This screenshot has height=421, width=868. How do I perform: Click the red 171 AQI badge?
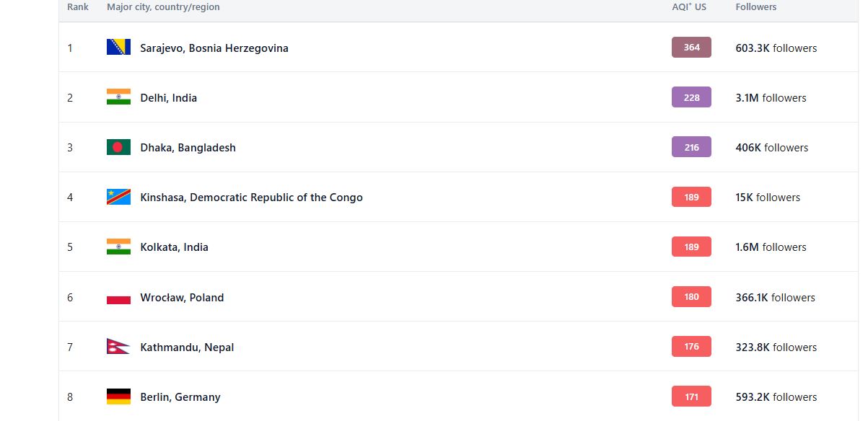coord(691,396)
